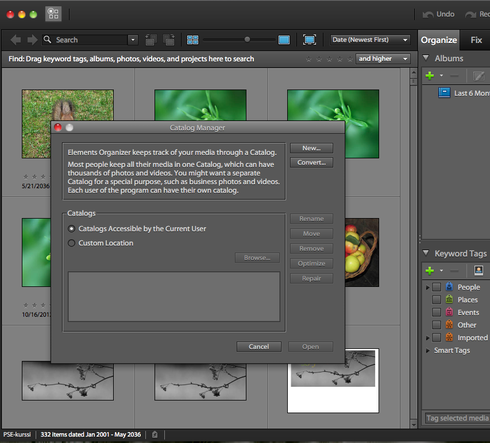
Task: Collapse the Albums panel triangle
Action: click(x=426, y=58)
